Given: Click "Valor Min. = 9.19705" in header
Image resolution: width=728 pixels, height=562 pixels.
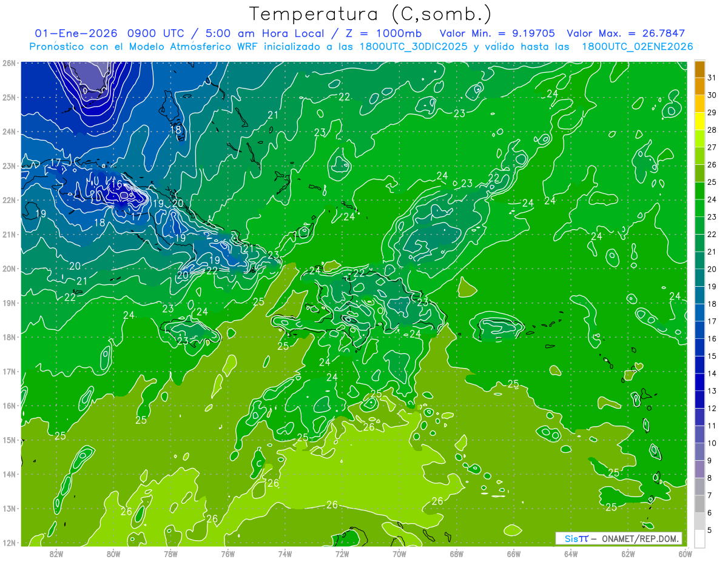Looking at the screenshot, I should point(497,33).
